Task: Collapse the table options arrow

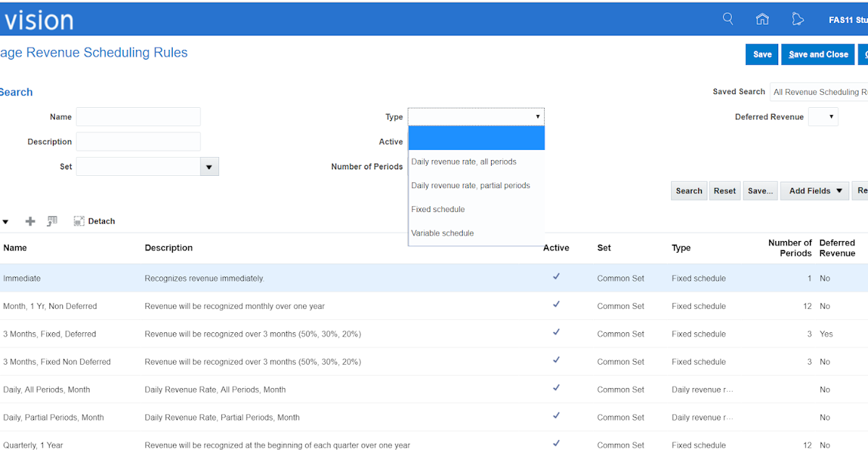Action: tap(6, 221)
